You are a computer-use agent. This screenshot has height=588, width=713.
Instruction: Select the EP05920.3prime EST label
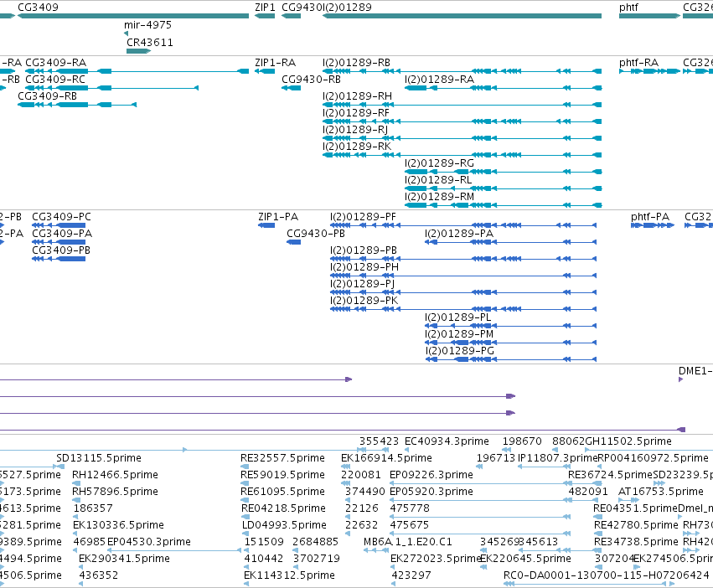click(431, 492)
